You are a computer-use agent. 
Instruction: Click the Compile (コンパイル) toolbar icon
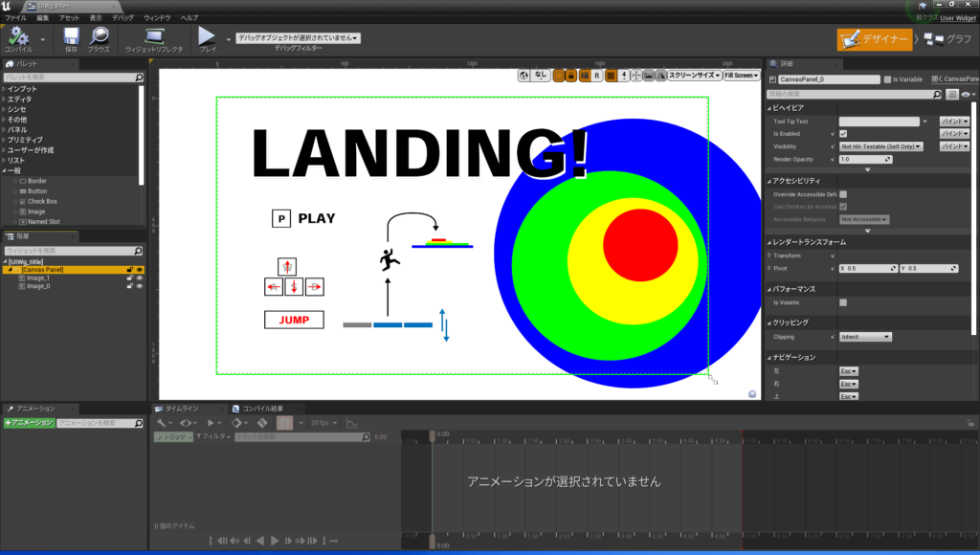click(18, 36)
